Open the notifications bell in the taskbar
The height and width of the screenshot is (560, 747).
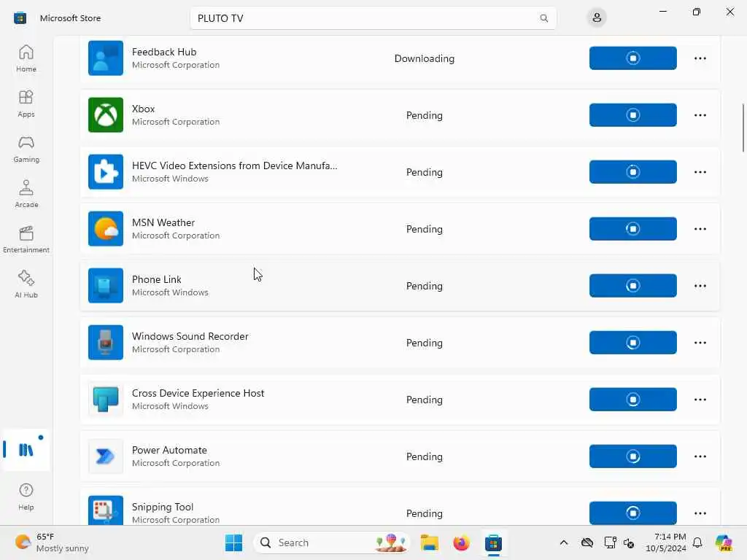click(697, 542)
